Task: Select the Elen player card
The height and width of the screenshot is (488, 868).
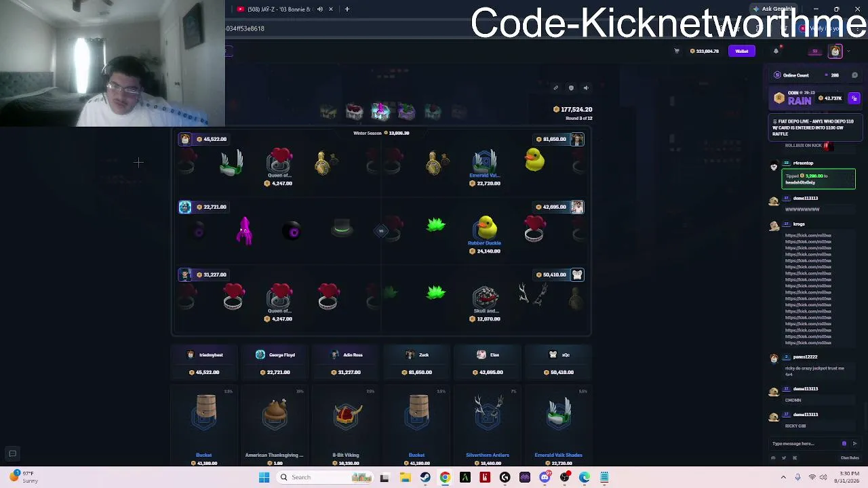Action: coord(488,363)
